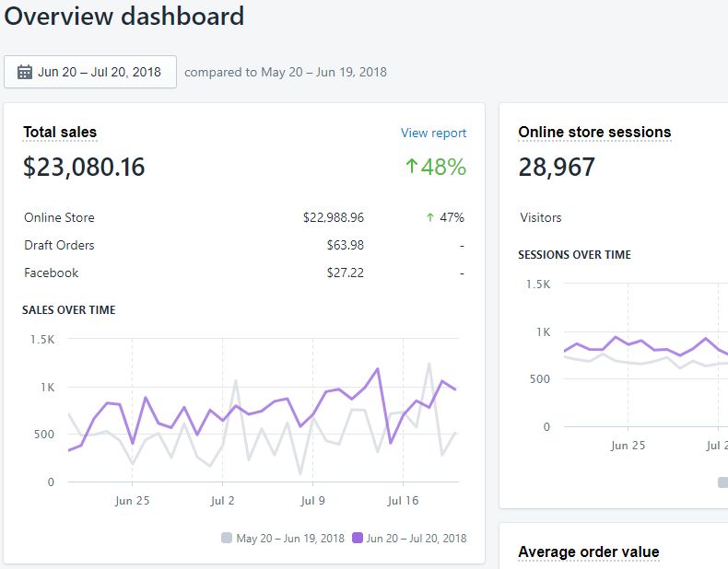Click the Online store sessions heading

point(594,133)
